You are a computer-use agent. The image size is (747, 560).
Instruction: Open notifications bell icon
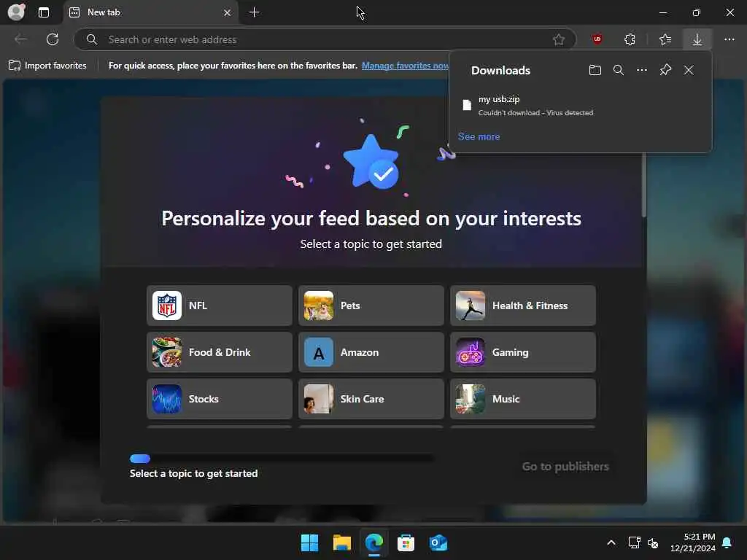click(727, 542)
